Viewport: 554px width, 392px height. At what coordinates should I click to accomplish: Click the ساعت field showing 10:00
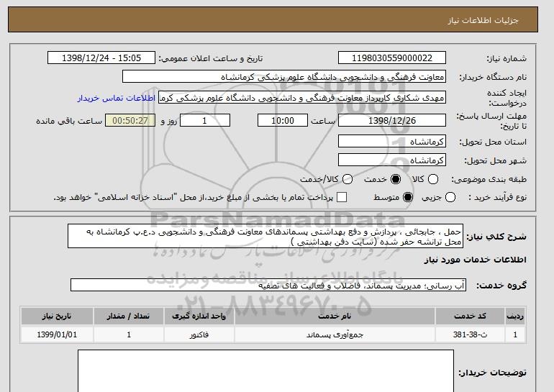click(x=283, y=120)
